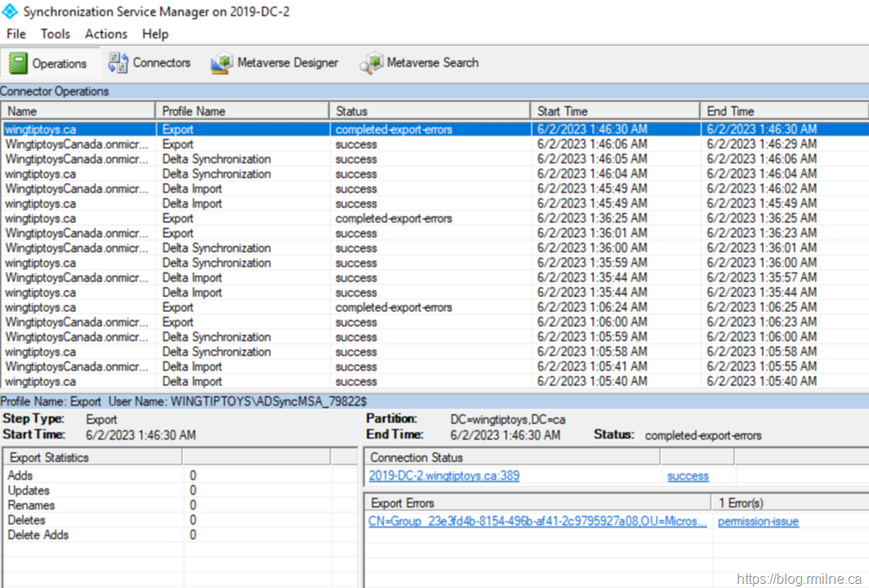This screenshot has height=588, width=869.
Task: Click the Synchronization Service Manager title icon
Action: [x=10, y=12]
